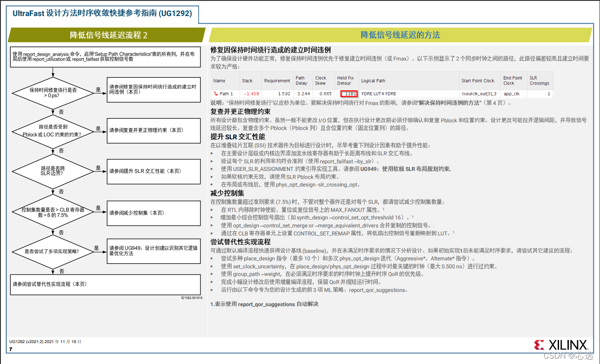Click the 'Hold Fix Detour' column header
The width and height of the screenshot is (600, 364).
pyautogui.click(x=345, y=81)
